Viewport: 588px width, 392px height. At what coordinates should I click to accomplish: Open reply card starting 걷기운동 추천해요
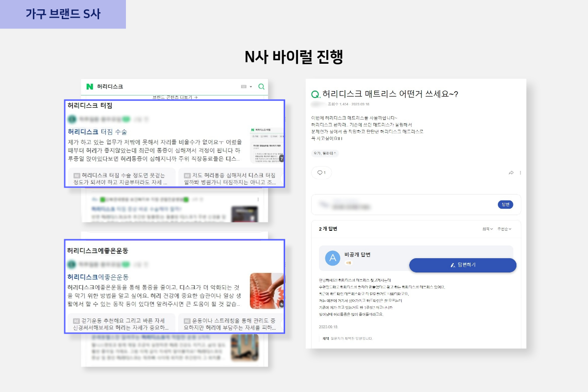pos(122,323)
